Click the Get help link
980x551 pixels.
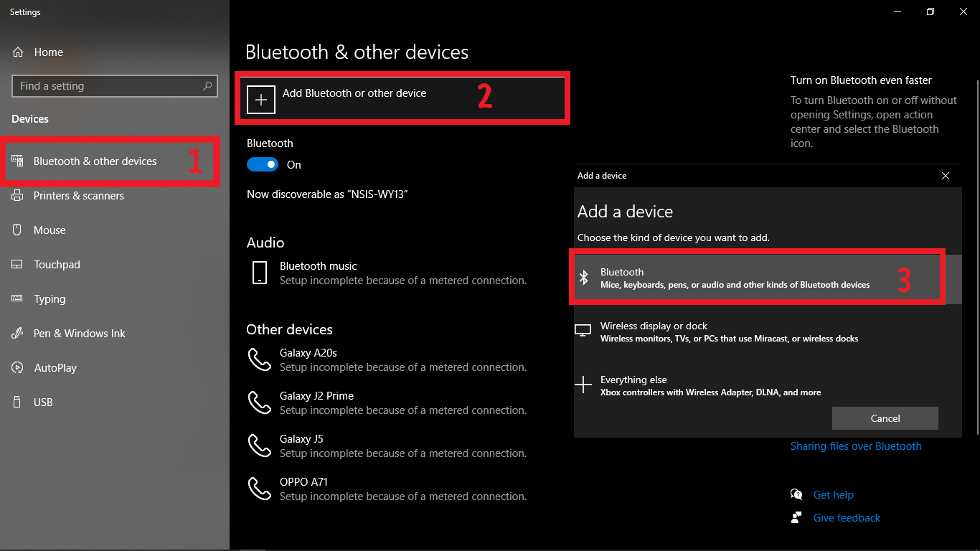(x=833, y=495)
